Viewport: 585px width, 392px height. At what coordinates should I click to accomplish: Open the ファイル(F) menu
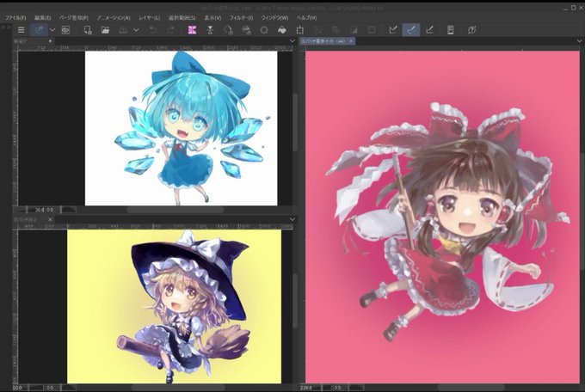[15, 17]
